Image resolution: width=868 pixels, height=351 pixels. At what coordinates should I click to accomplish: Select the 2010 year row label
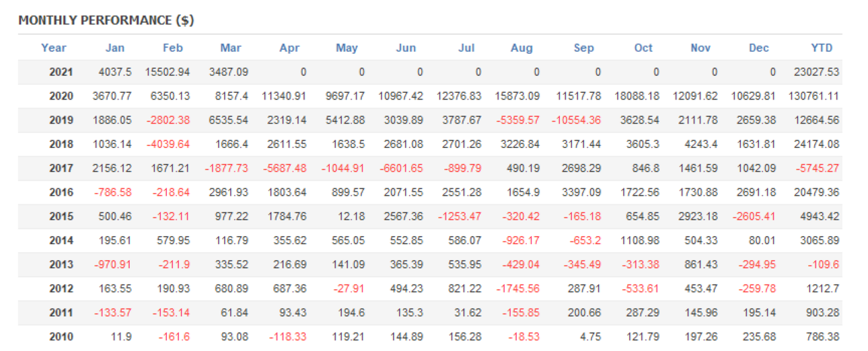coord(61,337)
